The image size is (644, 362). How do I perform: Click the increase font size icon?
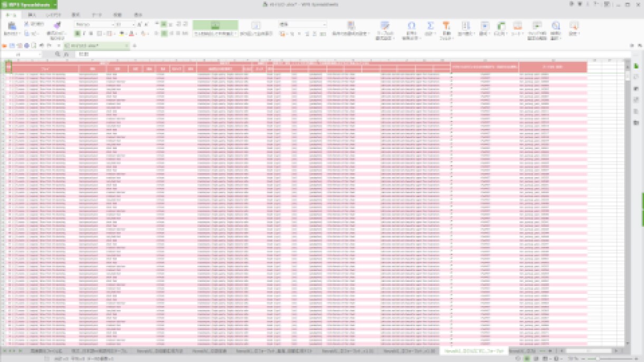pos(139,24)
